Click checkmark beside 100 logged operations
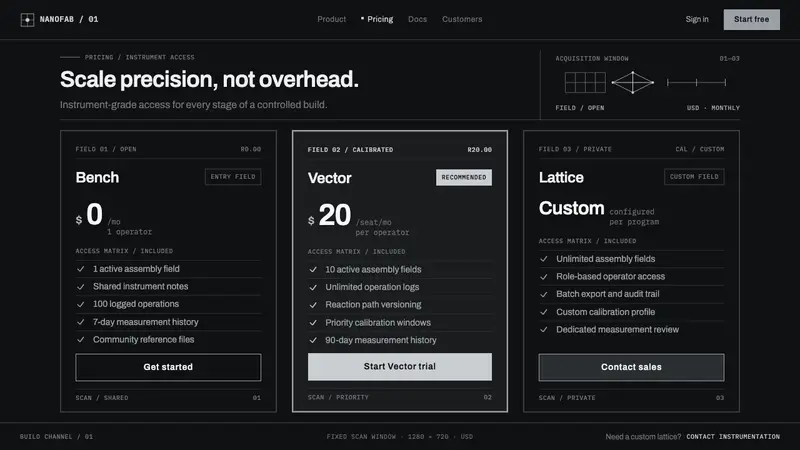The height and width of the screenshot is (450, 800). coord(81,304)
